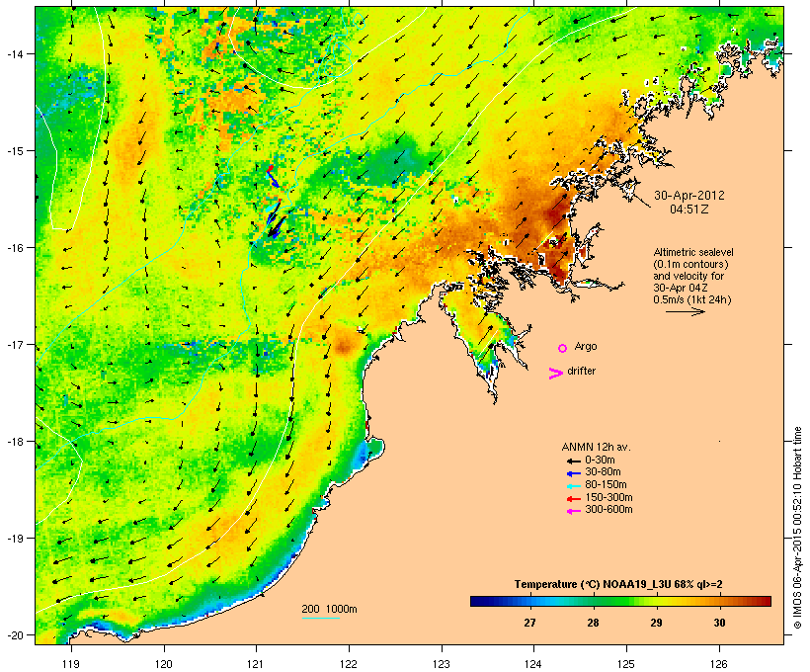Click the longitude axis label 123
810x672 pixels.
(442, 664)
